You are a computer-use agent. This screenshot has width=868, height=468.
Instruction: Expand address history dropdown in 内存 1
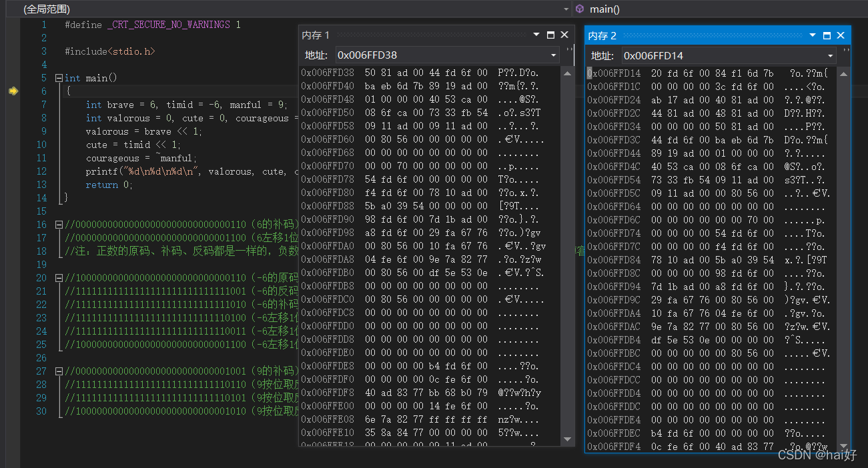click(x=554, y=55)
